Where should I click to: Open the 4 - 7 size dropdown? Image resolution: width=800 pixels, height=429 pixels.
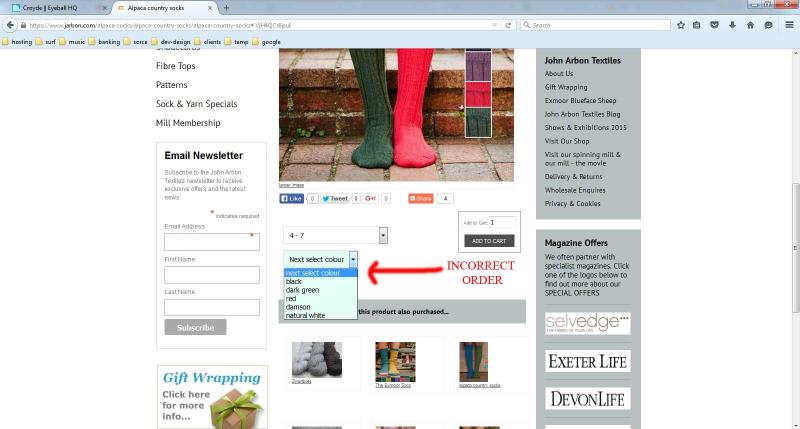[336, 235]
